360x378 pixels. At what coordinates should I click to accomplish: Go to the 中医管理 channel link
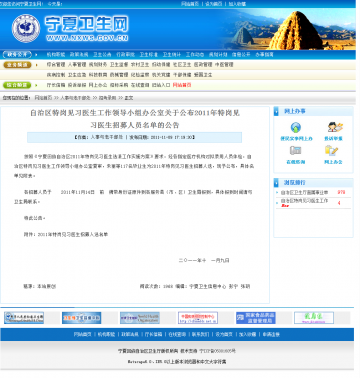tap(224, 65)
